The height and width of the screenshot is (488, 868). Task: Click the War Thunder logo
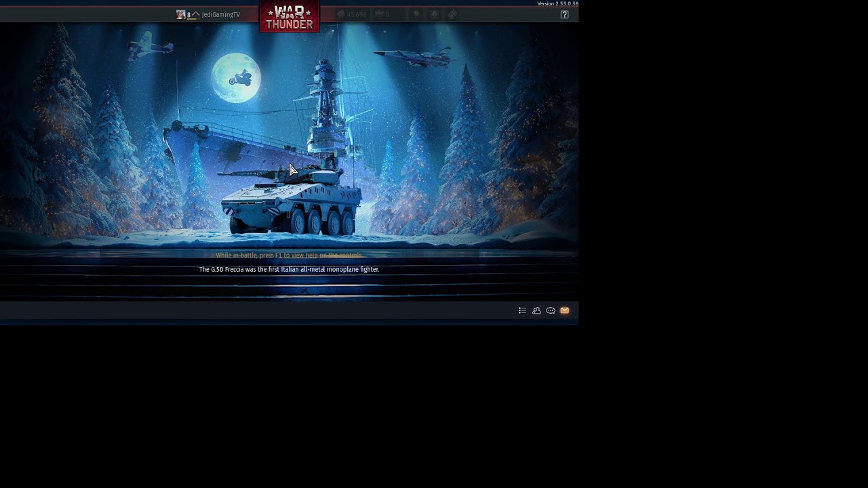click(x=290, y=17)
